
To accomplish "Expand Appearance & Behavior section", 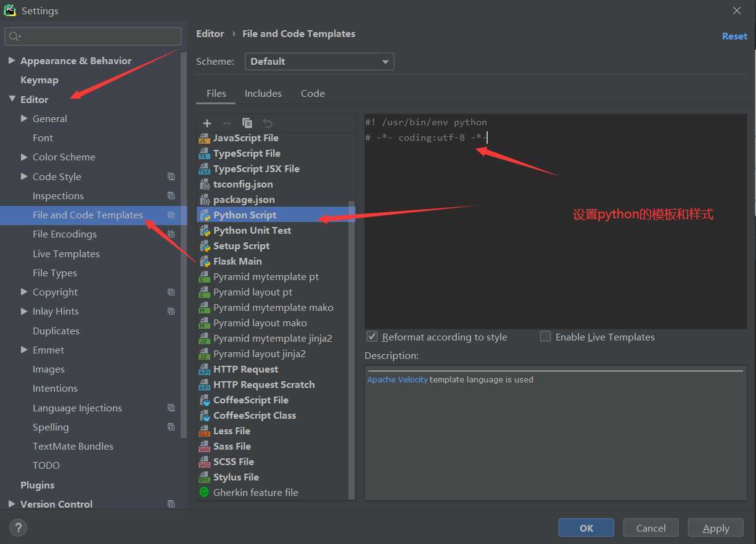I will [12, 60].
